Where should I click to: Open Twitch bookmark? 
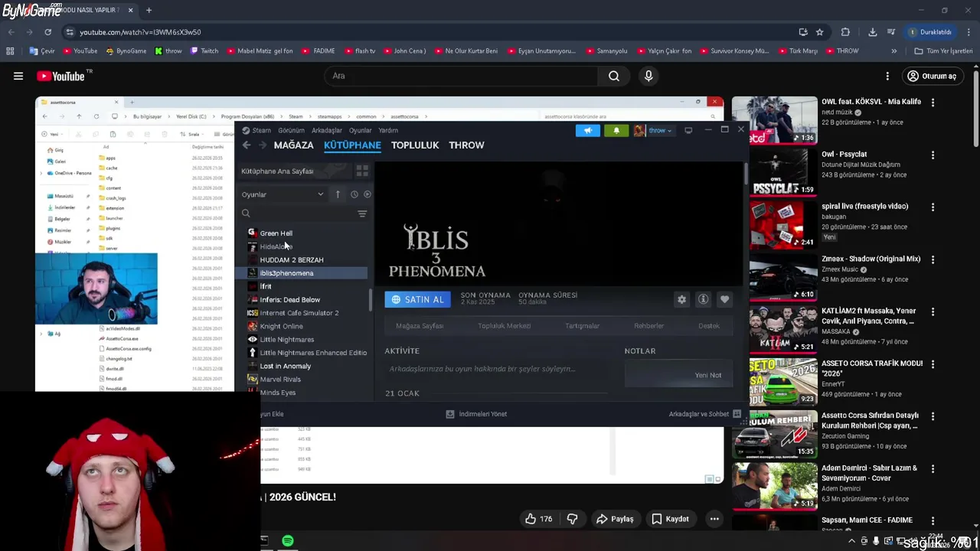[204, 51]
